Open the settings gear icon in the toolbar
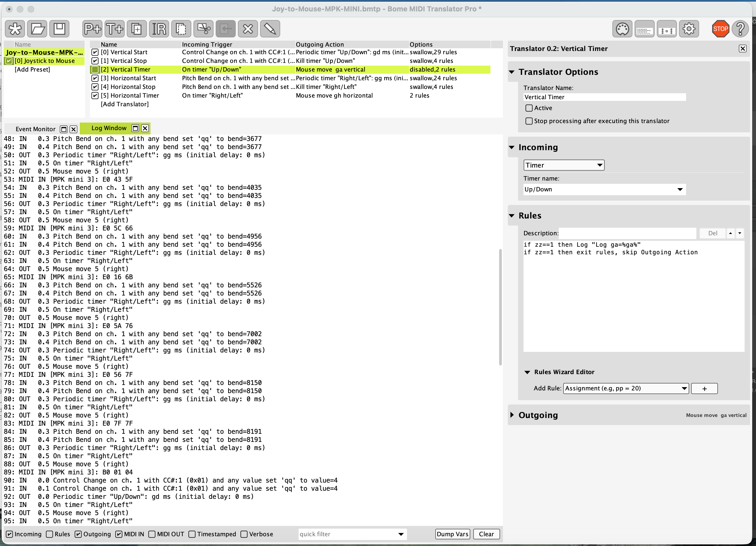The height and width of the screenshot is (546, 756). (x=689, y=29)
